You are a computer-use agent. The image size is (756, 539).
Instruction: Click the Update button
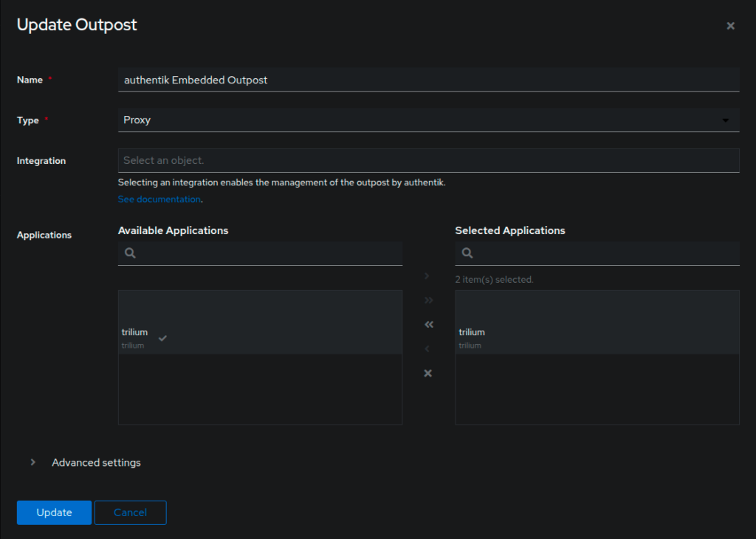[x=54, y=512]
